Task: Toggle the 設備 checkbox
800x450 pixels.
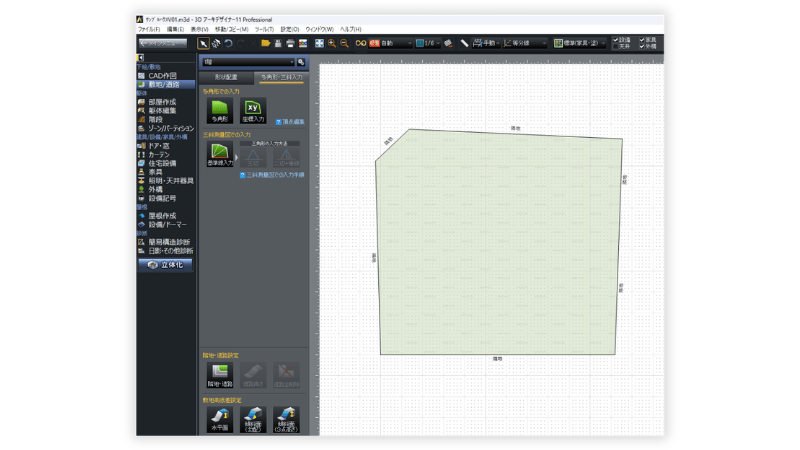Action: coord(616,39)
